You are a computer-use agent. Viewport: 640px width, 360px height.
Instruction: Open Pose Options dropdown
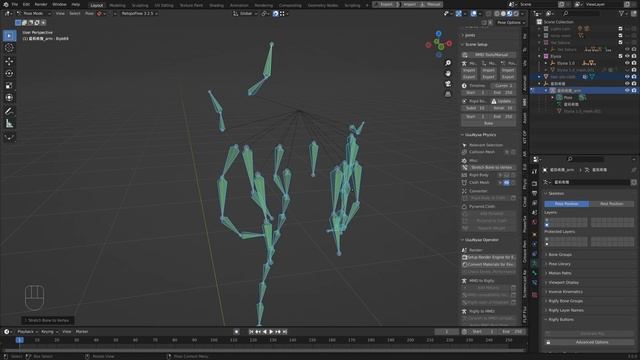pos(511,23)
